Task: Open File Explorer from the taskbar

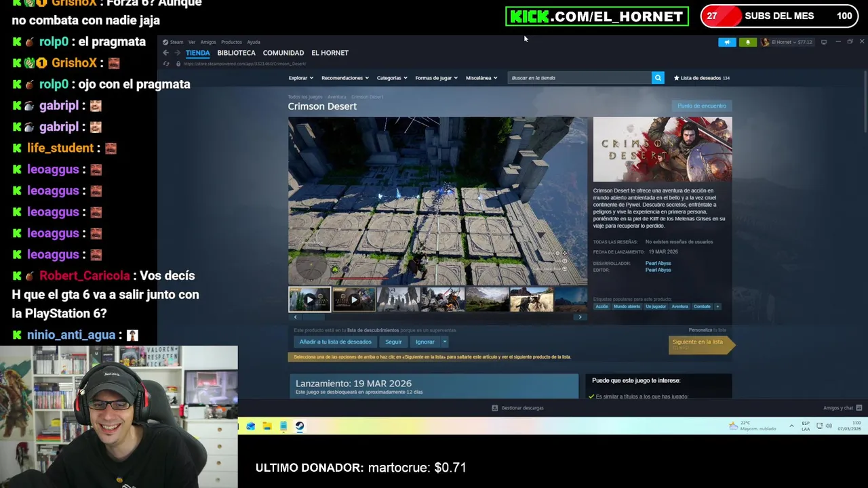Action: (x=267, y=426)
